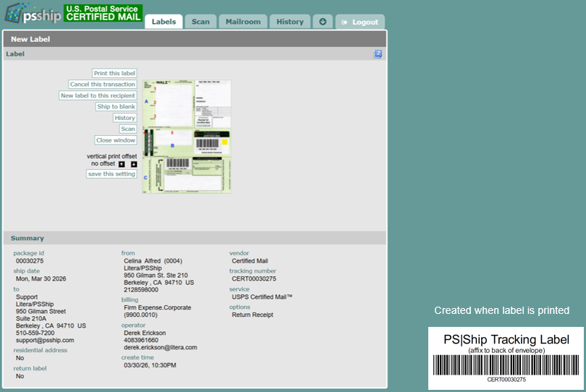Click Print this label
Screen dimensions: 586x392
click(x=114, y=73)
